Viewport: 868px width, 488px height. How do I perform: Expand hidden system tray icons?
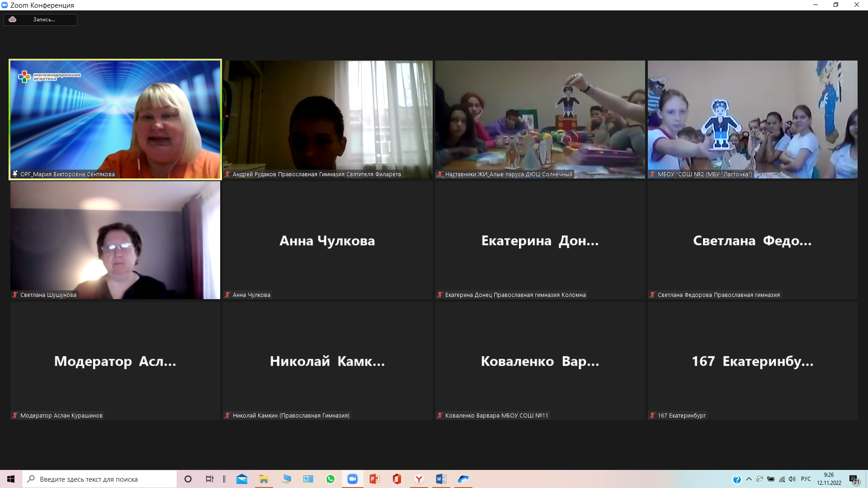749,479
